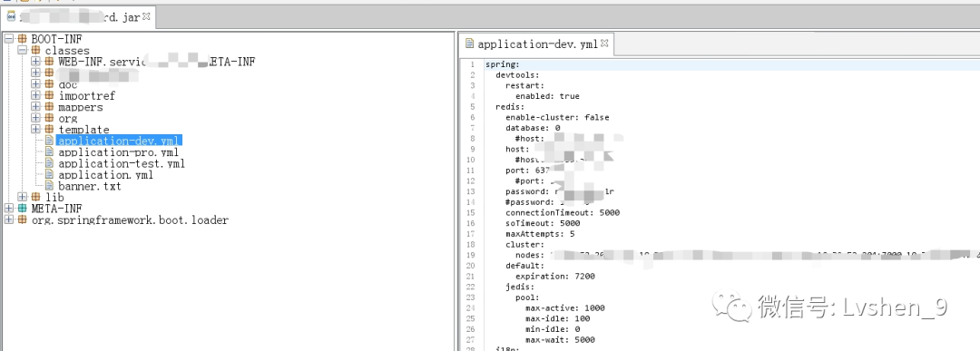The height and width of the screenshot is (351, 980).
Task: Expand the lib folder node
Action: 22,198
